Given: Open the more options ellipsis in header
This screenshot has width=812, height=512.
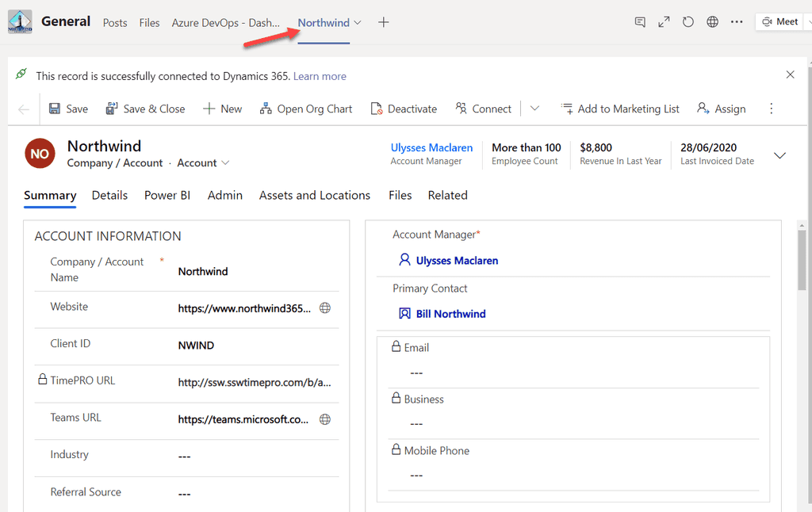Looking at the screenshot, I should [737, 22].
